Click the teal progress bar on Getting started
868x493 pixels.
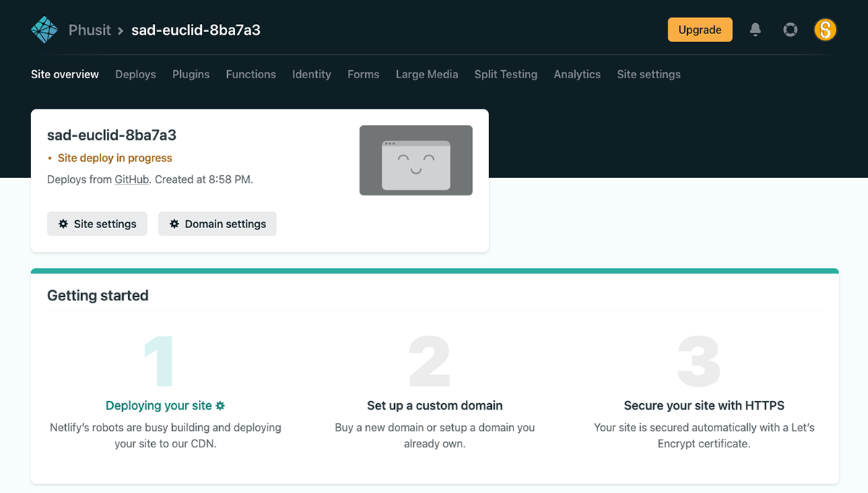click(x=434, y=269)
